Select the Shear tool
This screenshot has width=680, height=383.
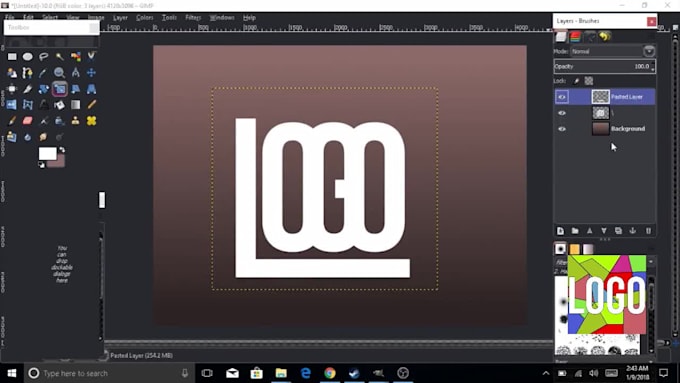tap(75, 89)
